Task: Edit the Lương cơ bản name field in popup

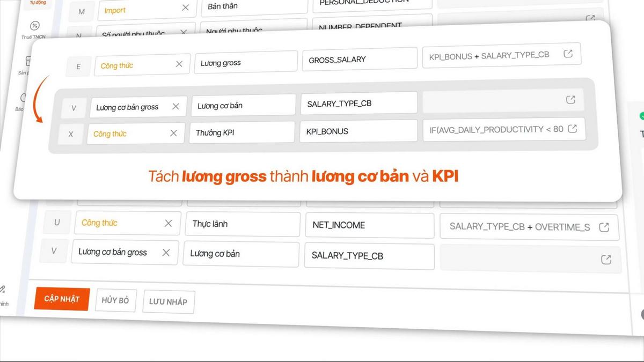Action: tap(244, 105)
